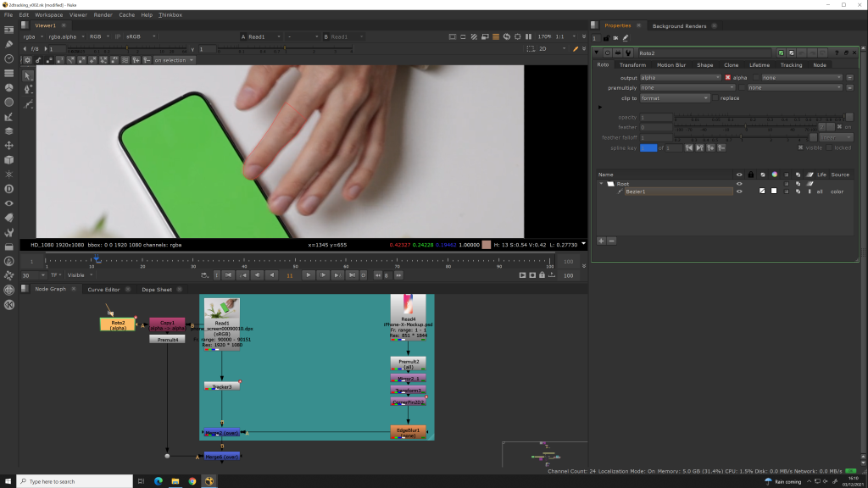Open the Thinkbox menu
The image size is (868, 488).
coord(170,15)
